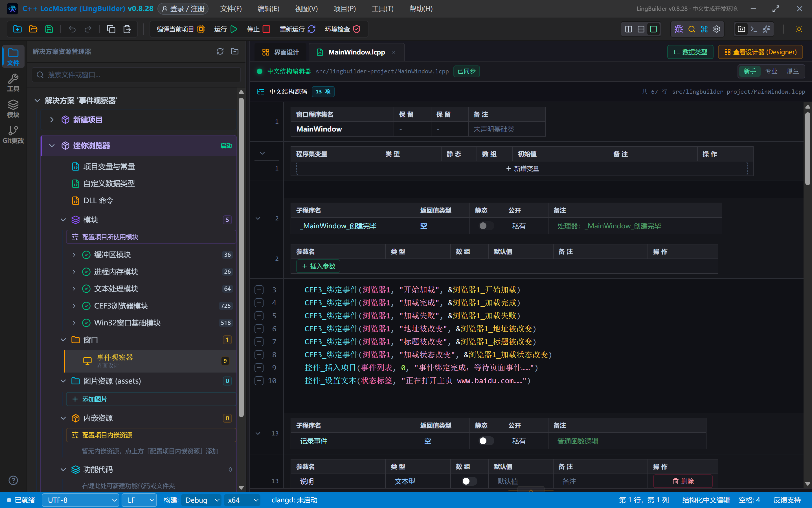This screenshot has height=508, width=812.
Task: Click the open folder toolbar icon
Action: point(33,29)
